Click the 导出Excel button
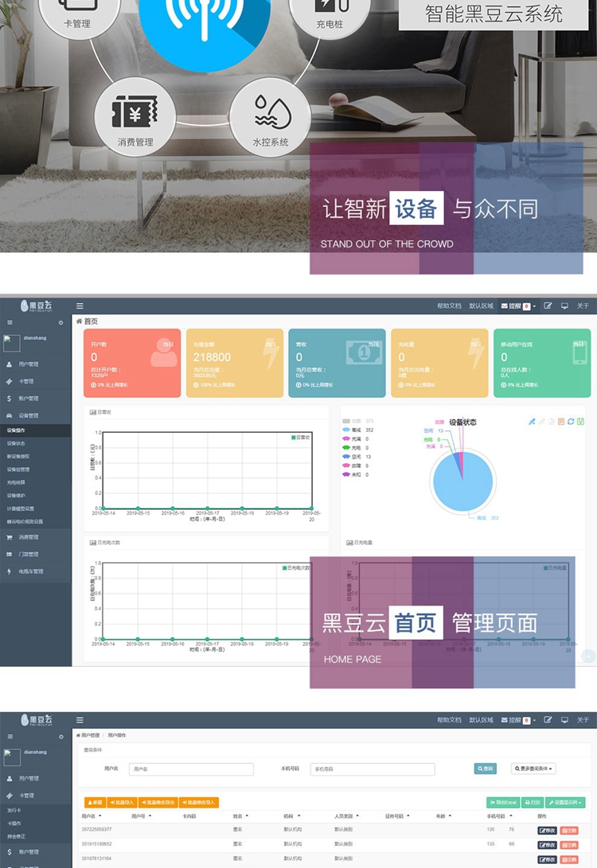 click(x=502, y=803)
